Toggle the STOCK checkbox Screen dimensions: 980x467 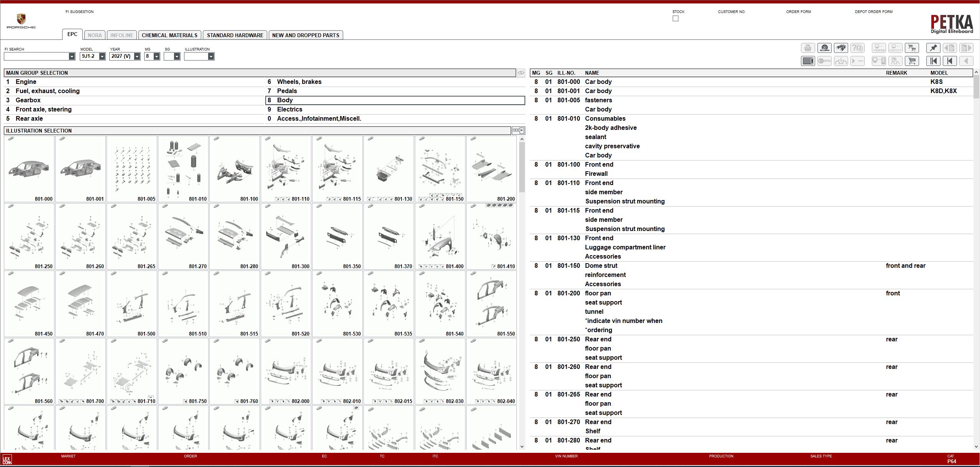676,18
